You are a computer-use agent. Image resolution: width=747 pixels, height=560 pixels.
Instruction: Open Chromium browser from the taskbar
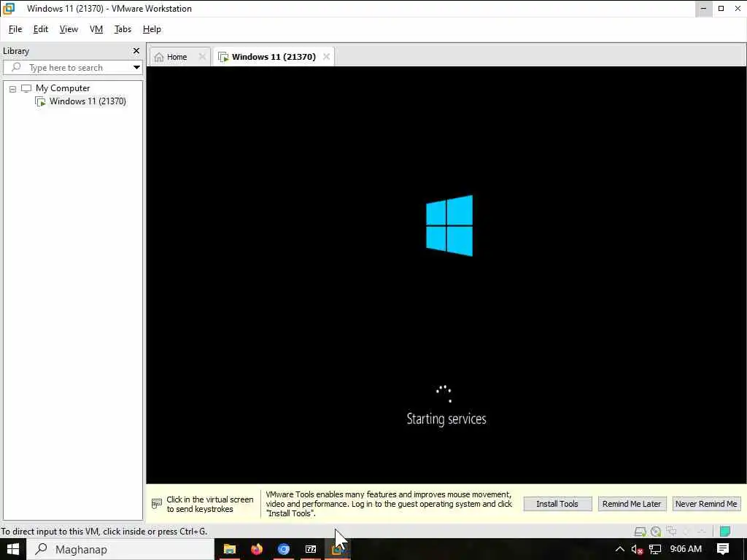[284, 549]
